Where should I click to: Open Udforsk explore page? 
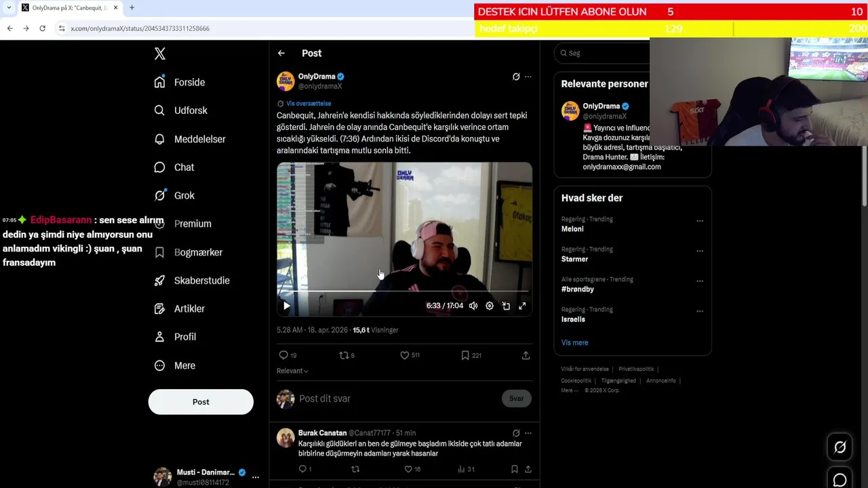[181, 110]
